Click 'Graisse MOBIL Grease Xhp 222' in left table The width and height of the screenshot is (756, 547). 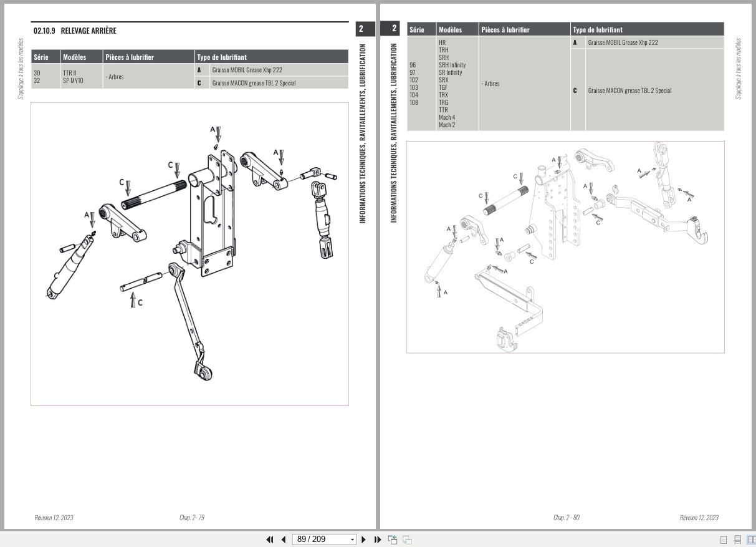point(247,70)
